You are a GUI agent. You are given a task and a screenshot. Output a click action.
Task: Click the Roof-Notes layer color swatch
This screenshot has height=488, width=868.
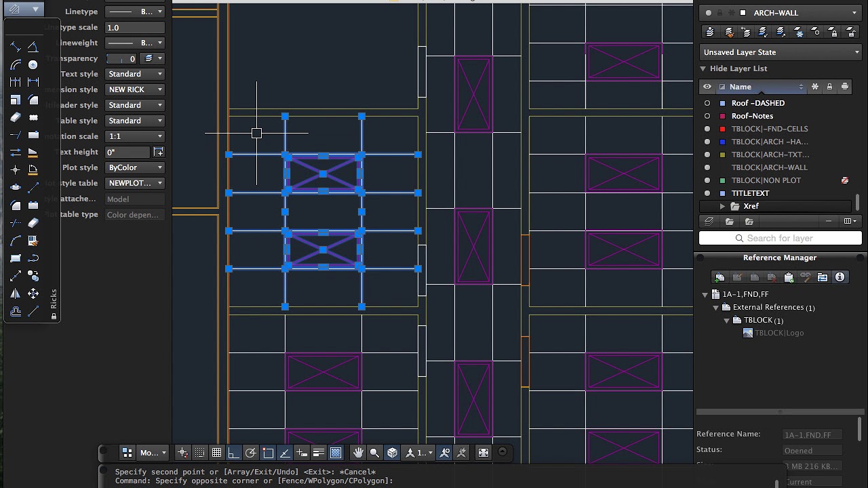722,116
